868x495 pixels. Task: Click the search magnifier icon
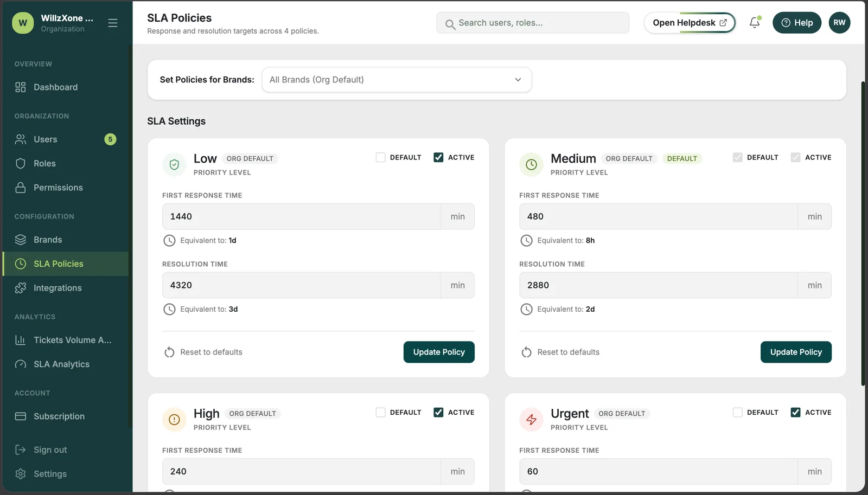450,24
